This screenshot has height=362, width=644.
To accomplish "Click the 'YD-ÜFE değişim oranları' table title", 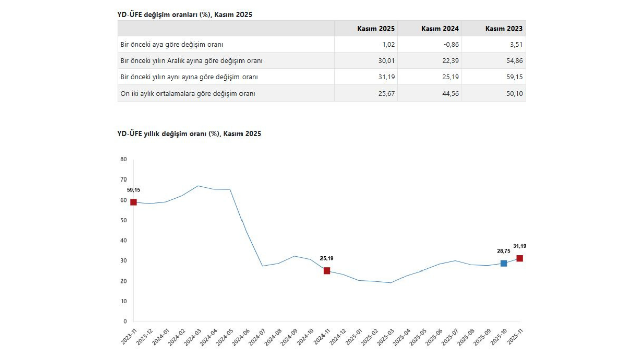I will 185,15.
